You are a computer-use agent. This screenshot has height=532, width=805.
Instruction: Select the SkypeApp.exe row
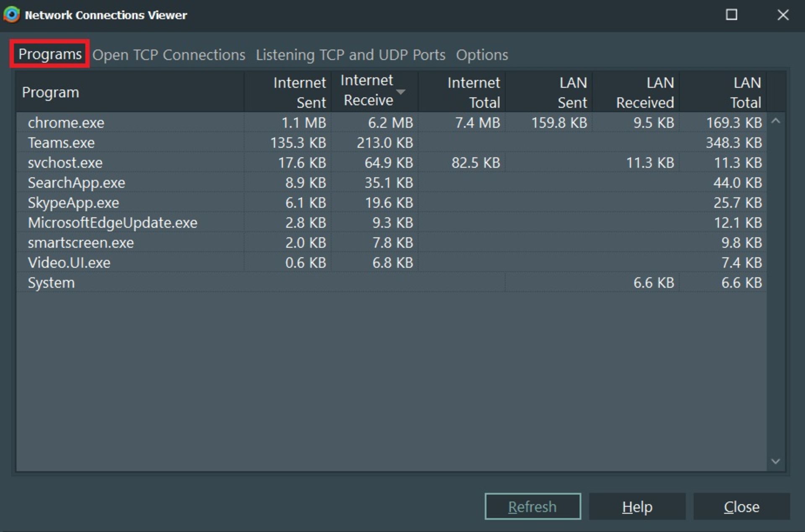pyautogui.click(x=392, y=203)
